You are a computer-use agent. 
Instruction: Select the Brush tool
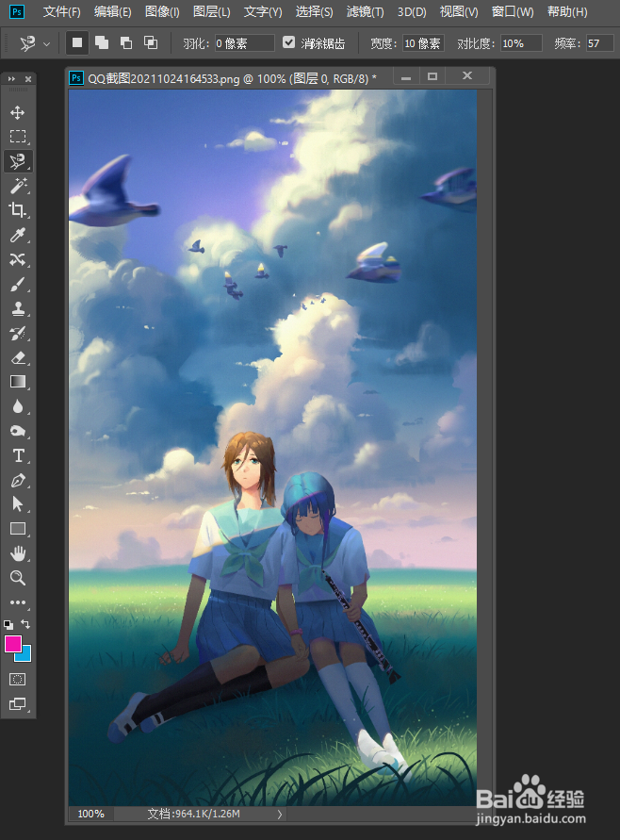[x=18, y=284]
